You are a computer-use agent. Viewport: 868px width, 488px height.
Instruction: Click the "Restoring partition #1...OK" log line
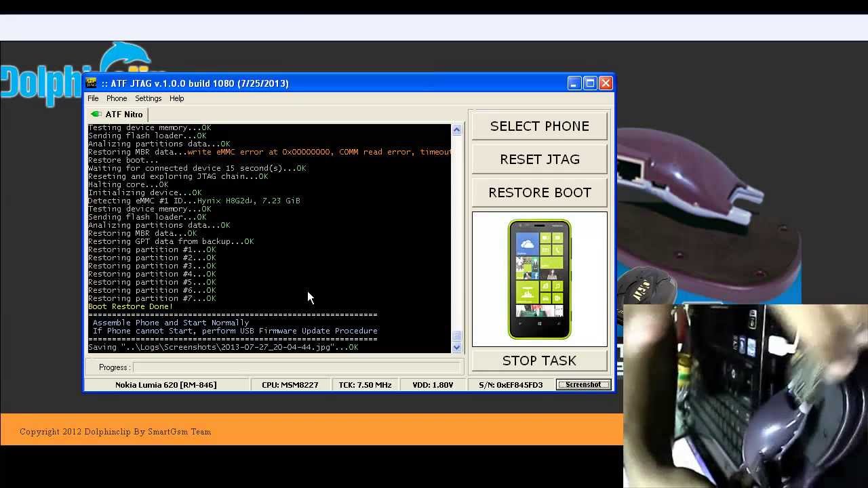click(x=152, y=249)
